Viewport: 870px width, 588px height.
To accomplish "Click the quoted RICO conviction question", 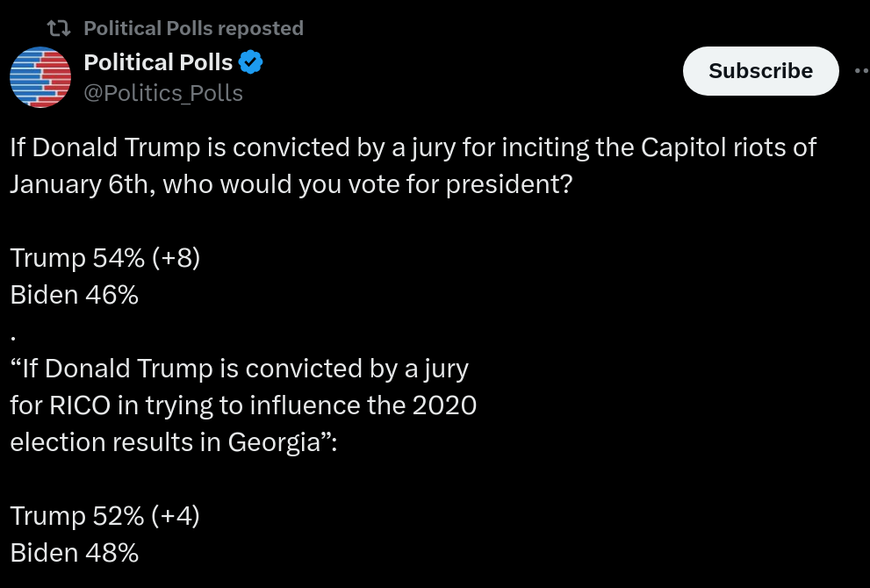I will pyautogui.click(x=243, y=405).
